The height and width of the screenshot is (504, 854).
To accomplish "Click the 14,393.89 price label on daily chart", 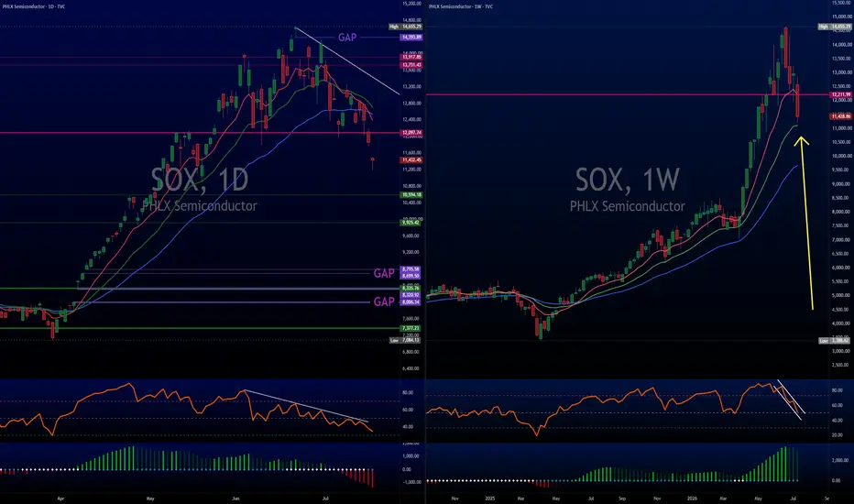I will (x=411, y=38).
